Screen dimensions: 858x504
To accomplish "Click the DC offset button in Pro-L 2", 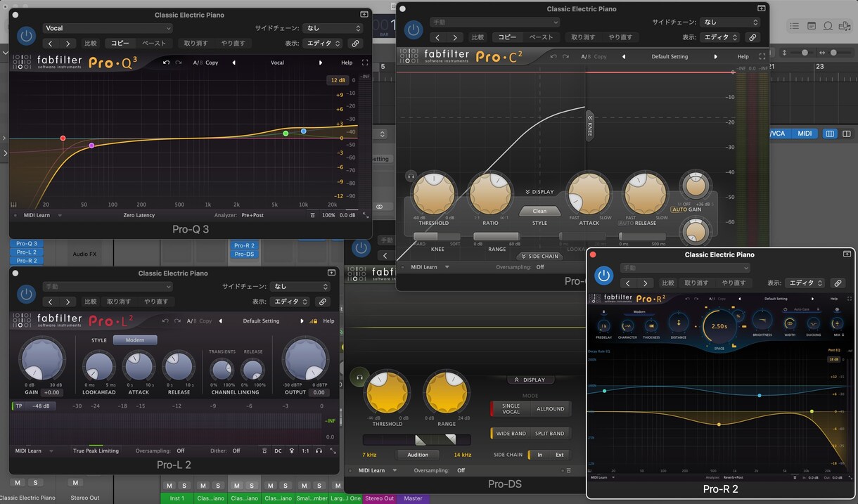I will [278, 451].
